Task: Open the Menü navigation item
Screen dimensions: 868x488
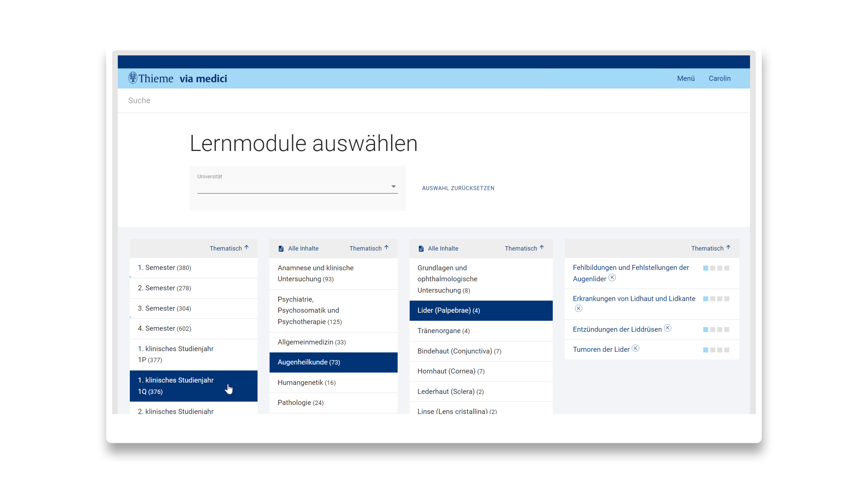Action: click(686, 79)
